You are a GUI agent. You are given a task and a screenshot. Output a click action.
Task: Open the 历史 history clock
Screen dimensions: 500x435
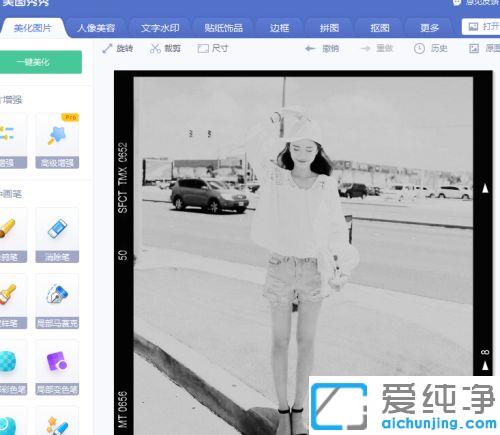[430, 49]
